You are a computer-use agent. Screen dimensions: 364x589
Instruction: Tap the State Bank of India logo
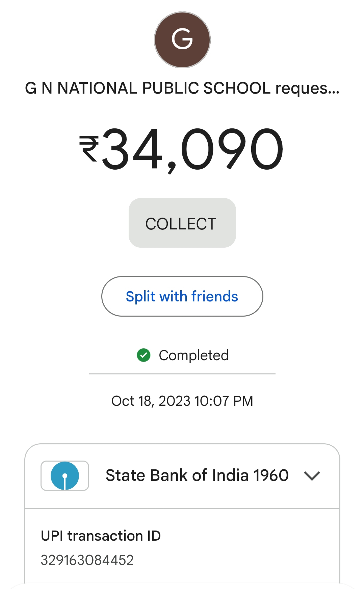click(65, 475)
